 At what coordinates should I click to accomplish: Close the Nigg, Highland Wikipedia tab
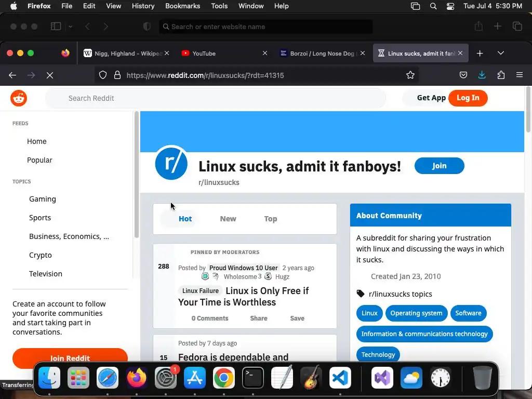pos(167,54)
